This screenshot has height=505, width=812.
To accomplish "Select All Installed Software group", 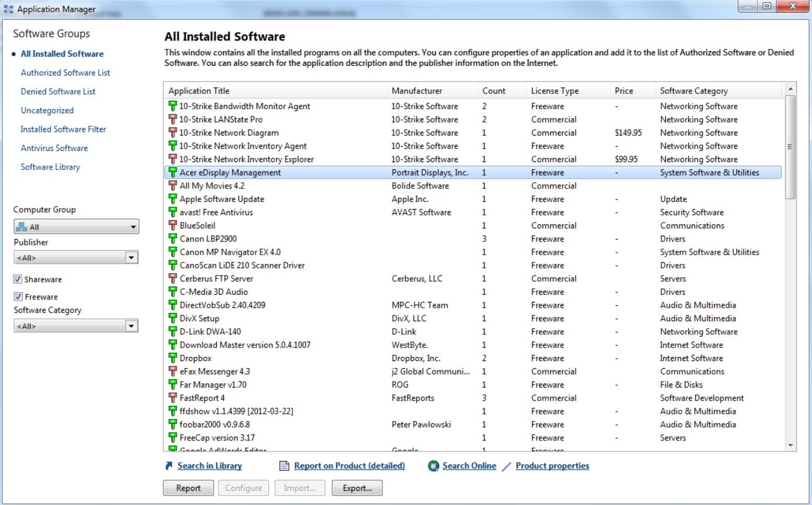I will 62,54.
